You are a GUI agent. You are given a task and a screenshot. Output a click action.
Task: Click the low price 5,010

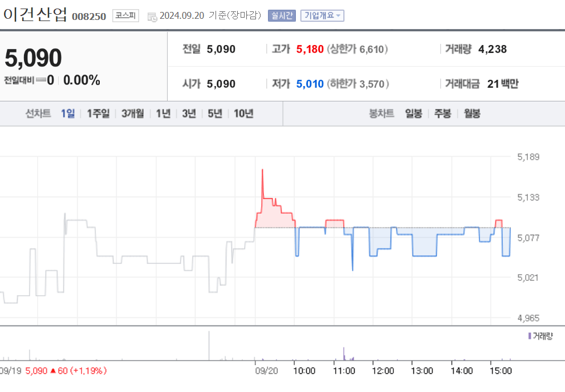point(310,84)
